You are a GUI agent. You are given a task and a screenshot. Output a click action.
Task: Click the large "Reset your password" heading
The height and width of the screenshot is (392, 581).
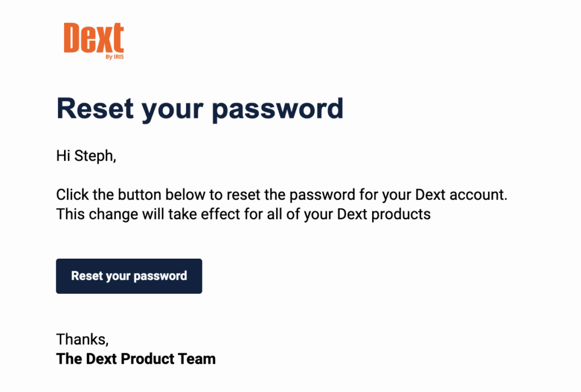pos(200,109)
